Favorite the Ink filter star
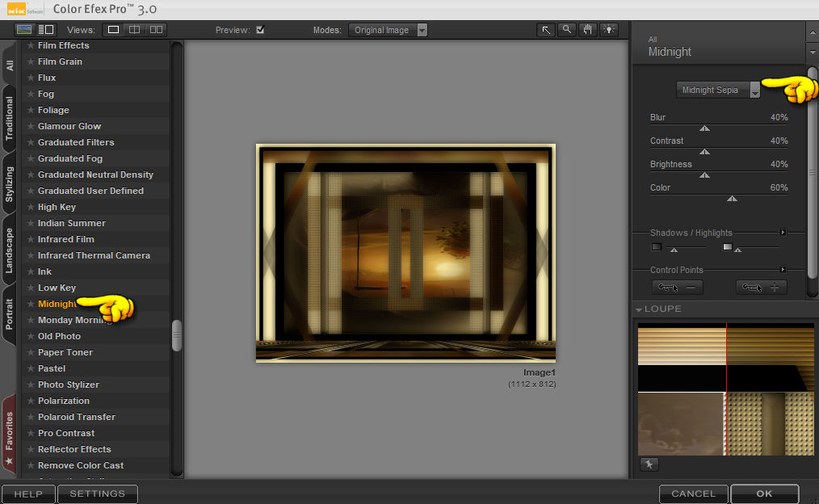 click(x=31, y=271)
